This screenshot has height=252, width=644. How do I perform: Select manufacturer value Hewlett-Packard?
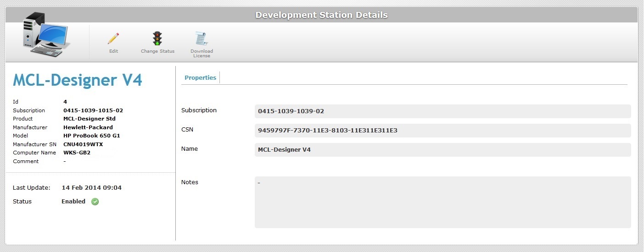pos(88,127)
